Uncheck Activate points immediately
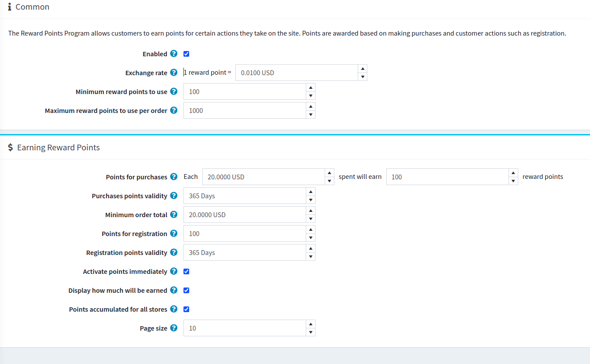 tap(186, 271)
